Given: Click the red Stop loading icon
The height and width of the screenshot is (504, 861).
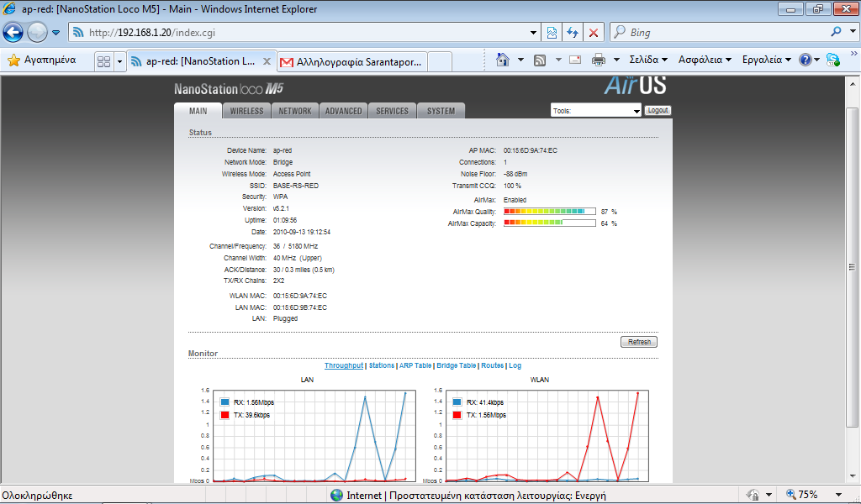Looking at the screenshot, I should pos(594,33).
